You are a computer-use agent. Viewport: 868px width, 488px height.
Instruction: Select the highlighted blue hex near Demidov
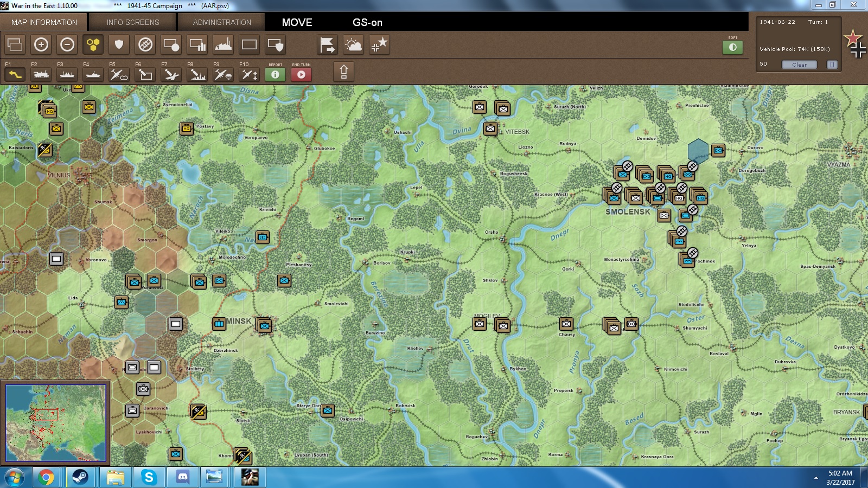click(698, 151)
